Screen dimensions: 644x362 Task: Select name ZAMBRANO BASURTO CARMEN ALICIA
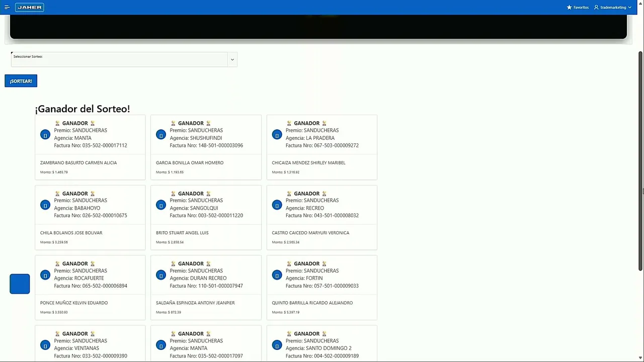78,163
